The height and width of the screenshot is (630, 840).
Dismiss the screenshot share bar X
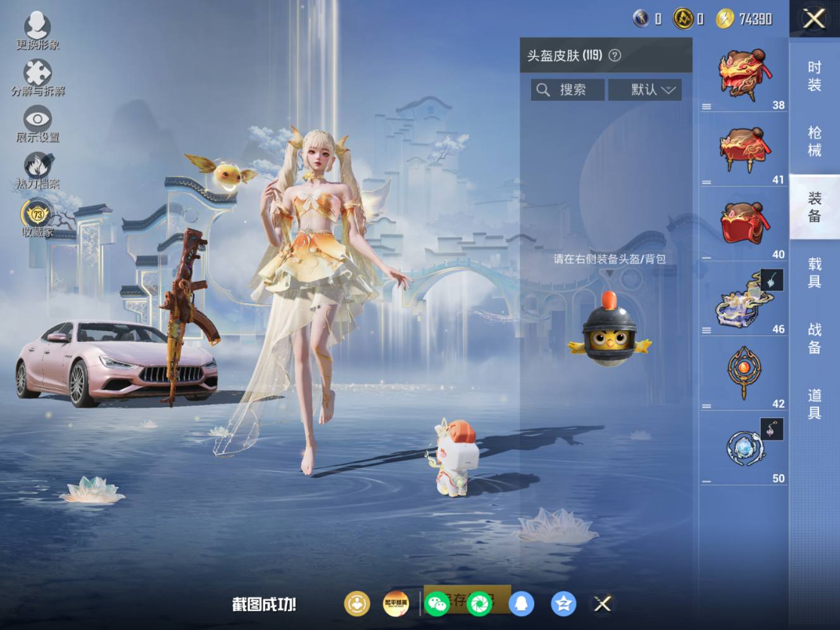603,604
